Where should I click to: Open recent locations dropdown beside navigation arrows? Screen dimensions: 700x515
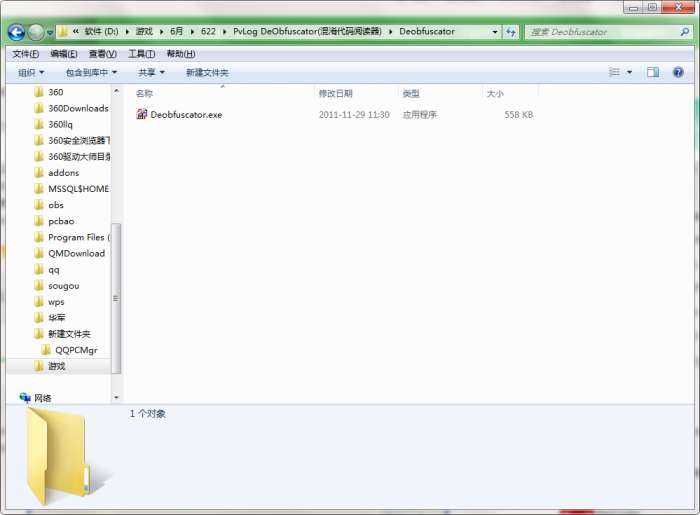(x=50, y=33)
